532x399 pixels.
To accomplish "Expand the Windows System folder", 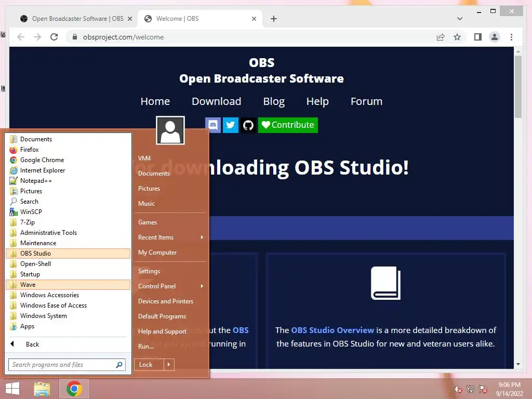I will point(68,316).
